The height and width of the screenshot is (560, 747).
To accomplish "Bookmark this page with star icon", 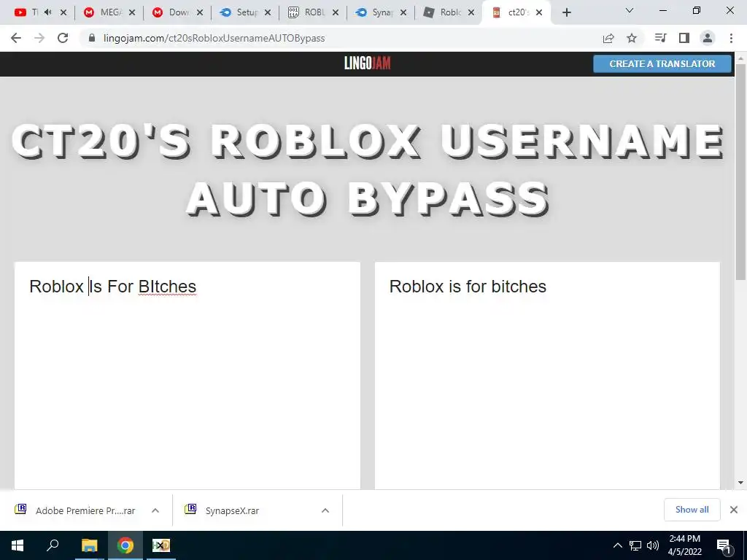I will tap(632, 38).
